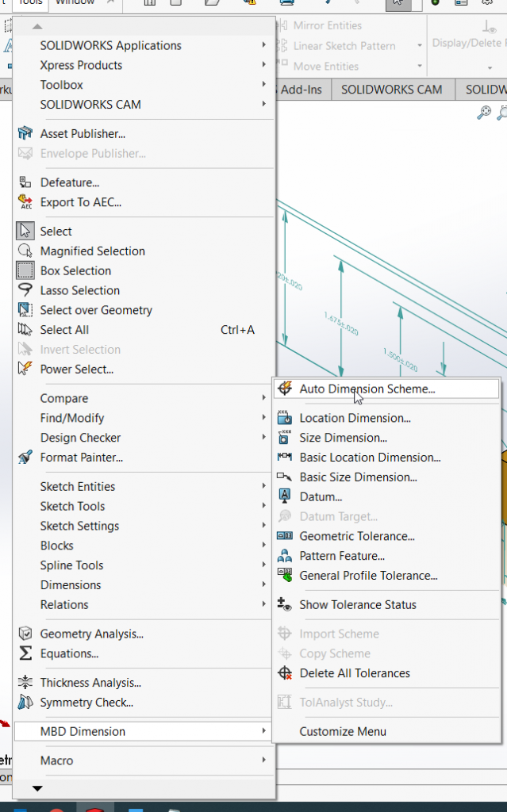This screenshot has width=507, height=812.
Task: Open Equations dialog from menu
Action: (69, 653)
